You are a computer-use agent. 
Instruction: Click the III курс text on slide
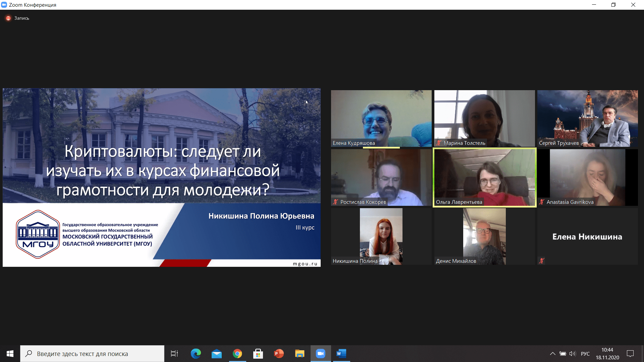point(305,228)
